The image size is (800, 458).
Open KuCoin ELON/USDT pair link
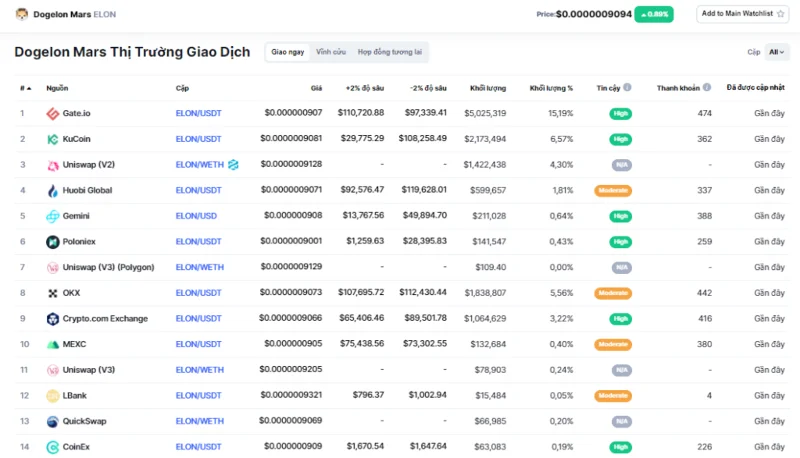(x=198, y=139)
